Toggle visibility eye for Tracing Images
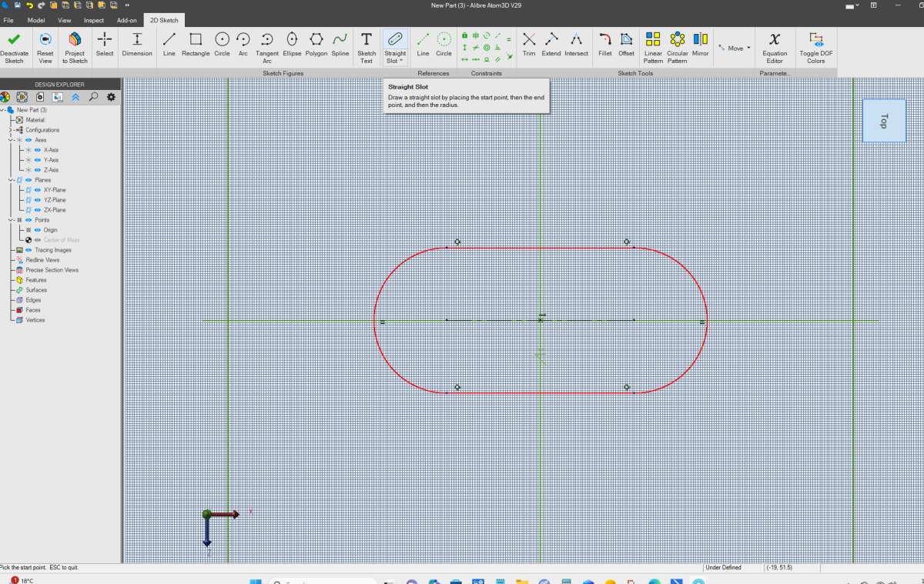 (x=28, y=250)
